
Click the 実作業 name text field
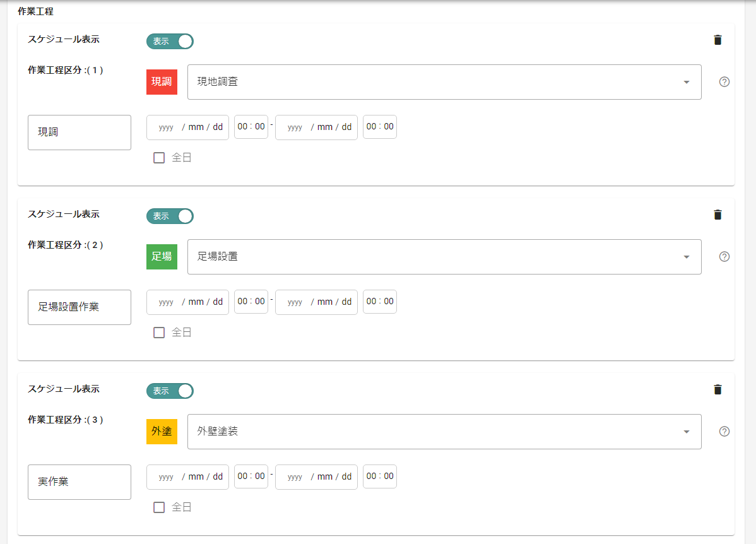(80, 482)
